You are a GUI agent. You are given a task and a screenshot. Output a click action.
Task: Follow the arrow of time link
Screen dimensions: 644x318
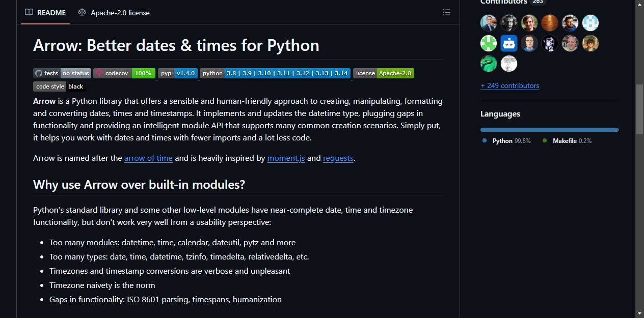[148, 158]
